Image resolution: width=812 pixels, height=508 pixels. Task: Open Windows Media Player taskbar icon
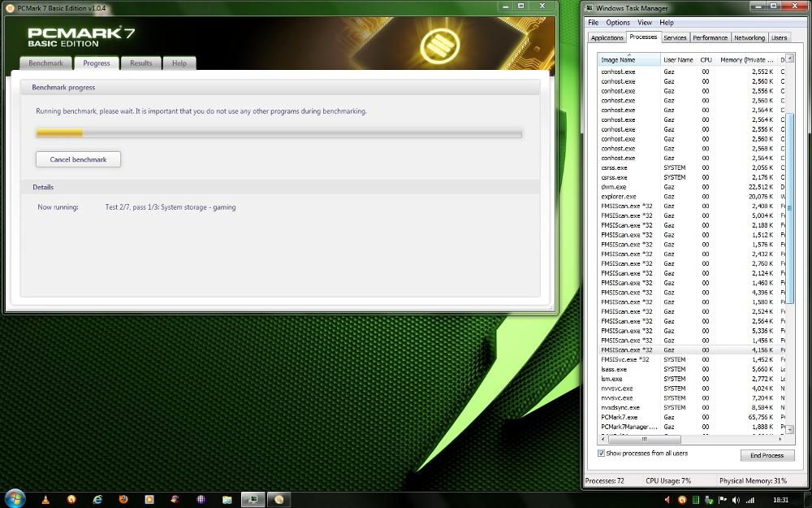[149, 499]
